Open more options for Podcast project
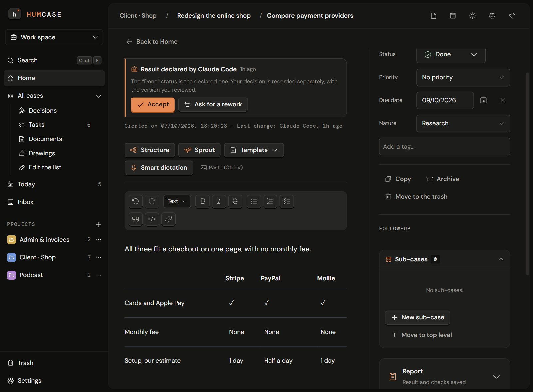Viewport: 533px width, 392px height. point(99,275)
